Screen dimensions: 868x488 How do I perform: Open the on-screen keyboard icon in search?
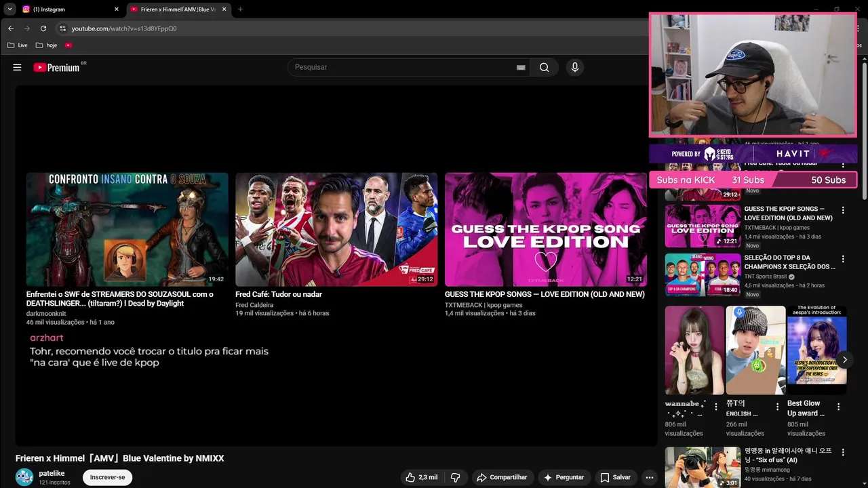click(521, 67)
